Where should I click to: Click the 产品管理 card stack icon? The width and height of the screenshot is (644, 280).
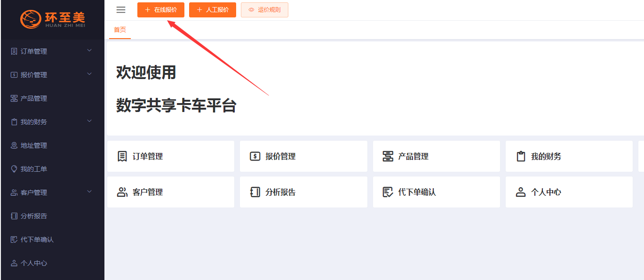pyautogui.click(x=388, y=156)
